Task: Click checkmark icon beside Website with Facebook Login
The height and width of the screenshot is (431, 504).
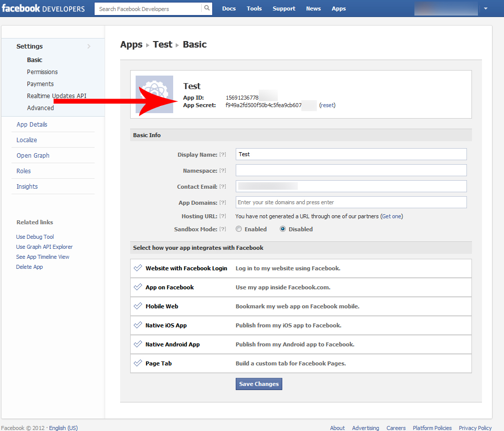Action: 138,268
